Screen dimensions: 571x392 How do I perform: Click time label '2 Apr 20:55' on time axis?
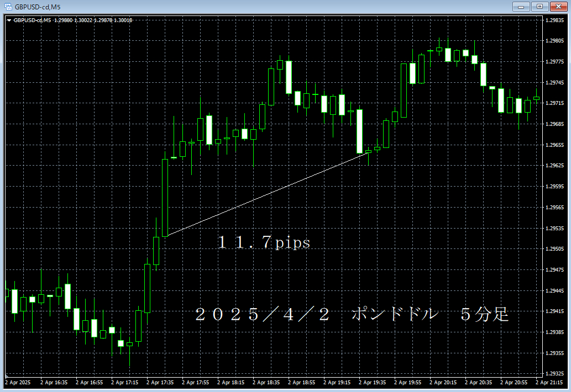click(514, 383)
